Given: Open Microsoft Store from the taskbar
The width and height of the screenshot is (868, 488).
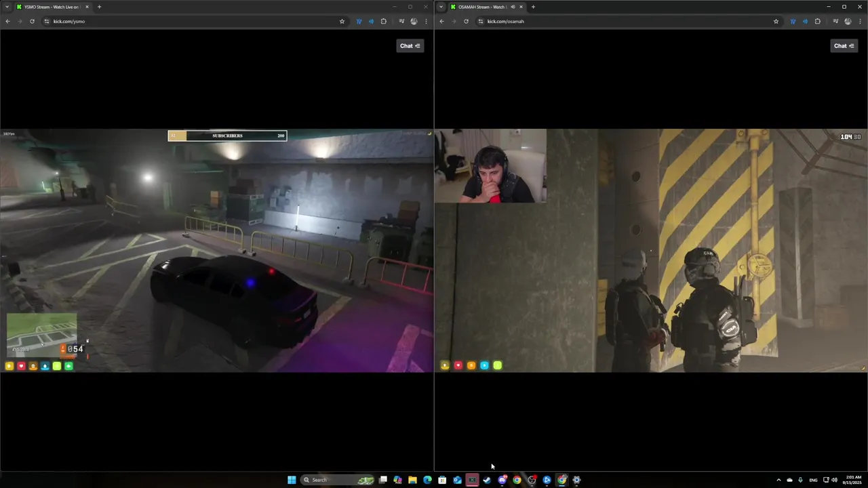Looking at the screenshot, I should pyautogui.click(x=442, y=480).
